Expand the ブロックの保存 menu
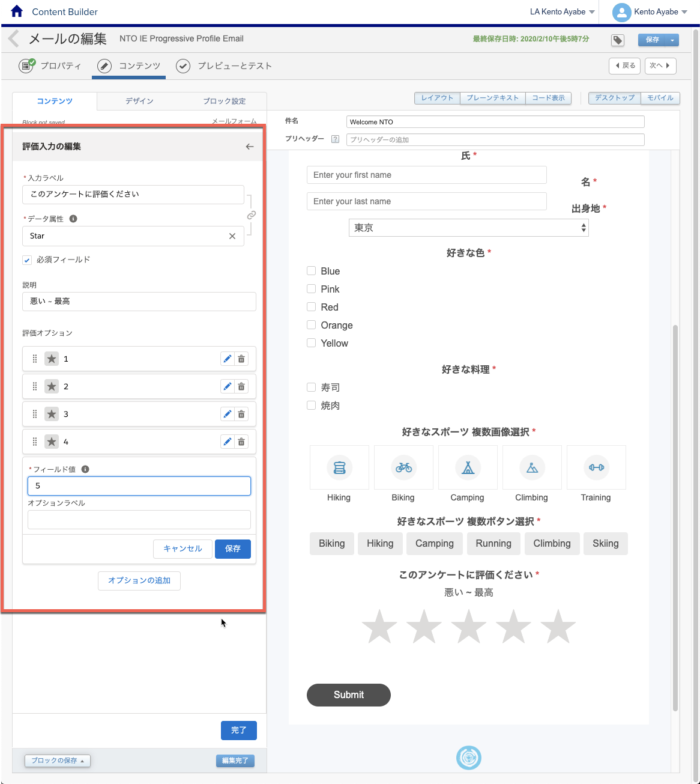 tap(58, 761)
